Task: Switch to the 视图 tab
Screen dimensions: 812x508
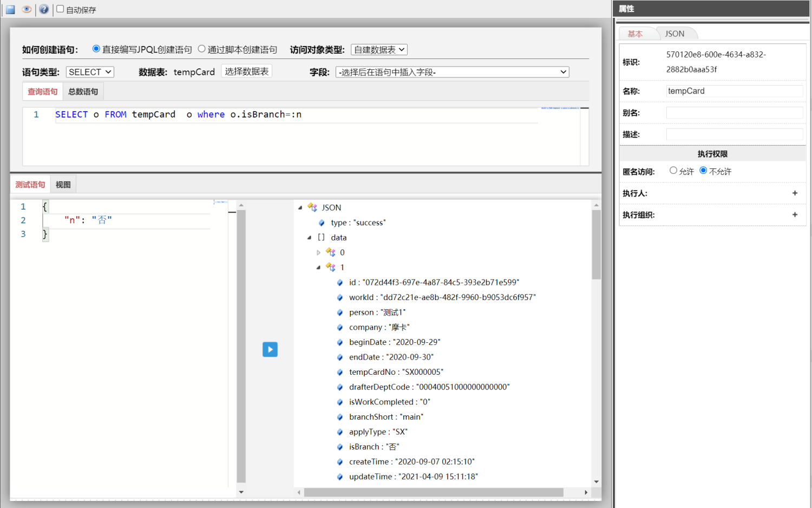Action: pyautogui.click(x=63, y=185)
